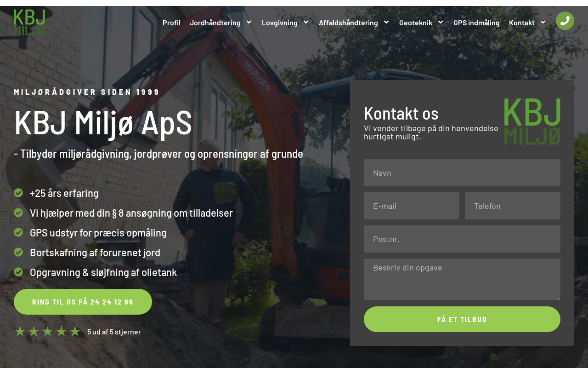Open the Geoteknik dropdown chevron
The image size is (588, 368).
click(x=441, y=22)
